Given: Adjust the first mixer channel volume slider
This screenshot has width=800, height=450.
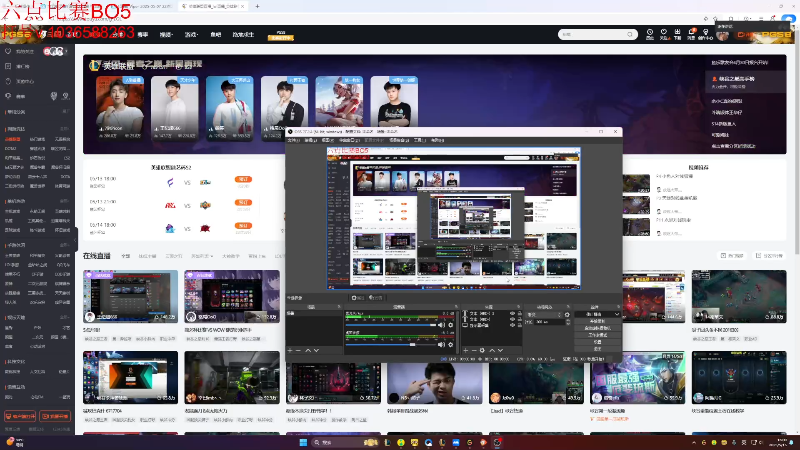Looking at the screenshot, I should coord(391,325).
